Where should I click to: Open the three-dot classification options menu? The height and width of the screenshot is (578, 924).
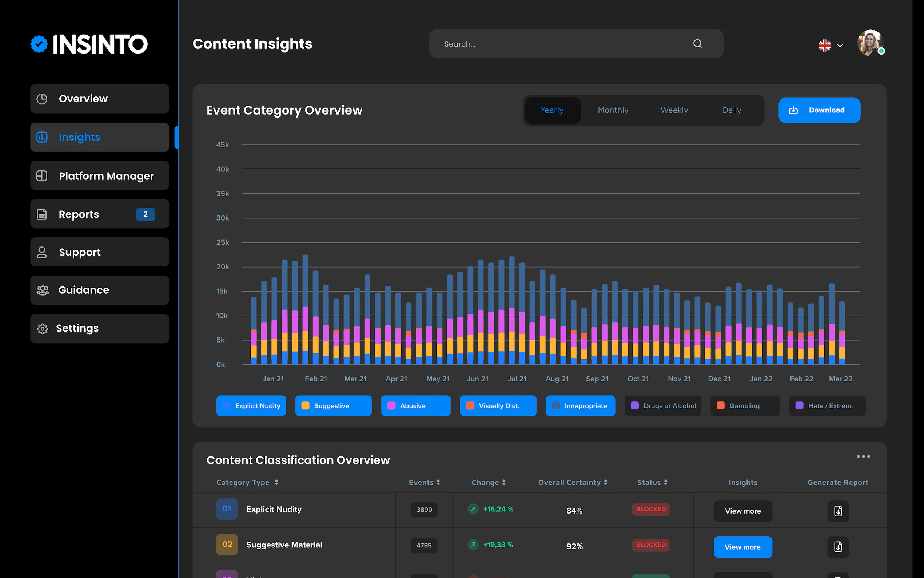pyautogui.click(x=863, y=456)
